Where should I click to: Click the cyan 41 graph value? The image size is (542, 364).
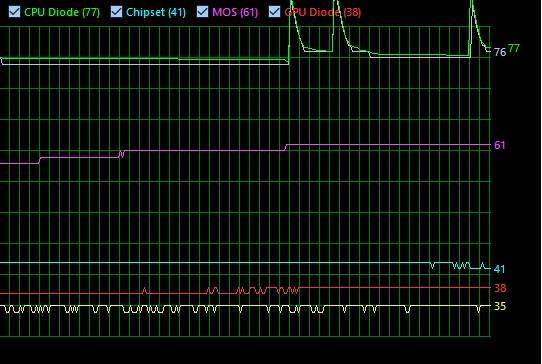click(499, 269)
